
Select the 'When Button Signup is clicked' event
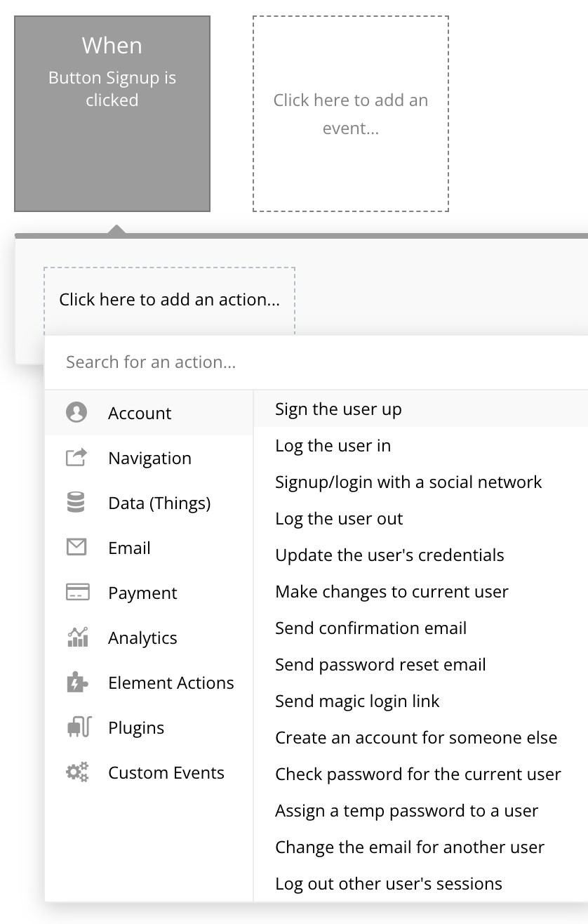click(x=112, y=114)
